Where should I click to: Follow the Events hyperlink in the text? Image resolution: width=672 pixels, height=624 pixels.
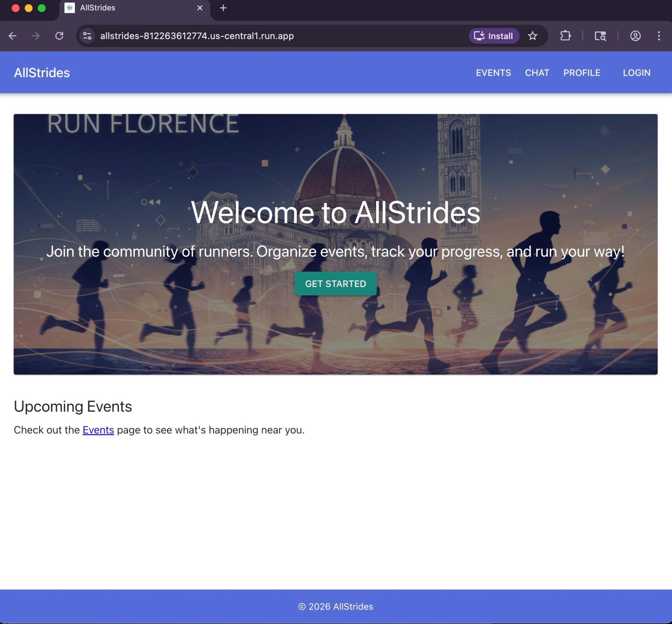click(98, 430)
